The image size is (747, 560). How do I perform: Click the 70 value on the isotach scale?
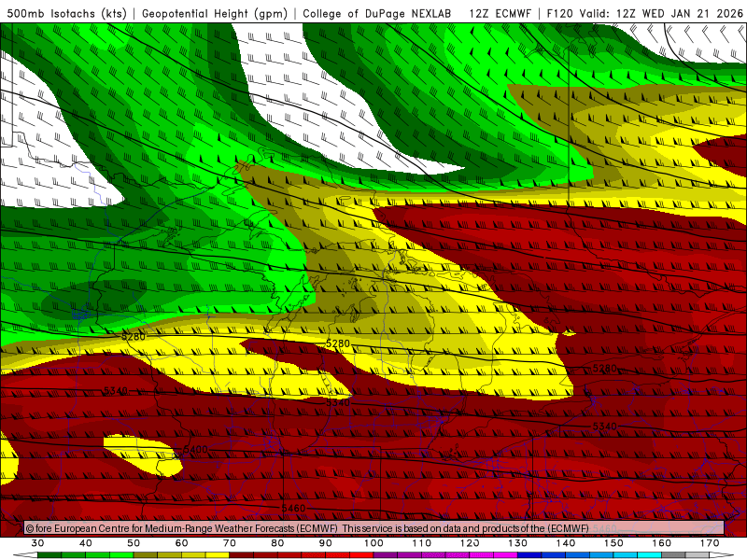point(230,543)
